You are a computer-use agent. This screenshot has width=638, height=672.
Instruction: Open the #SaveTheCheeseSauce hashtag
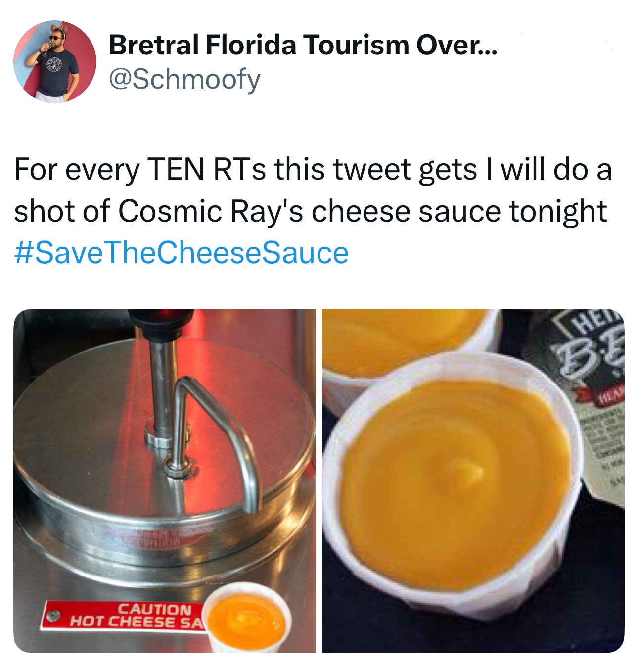(182, 253)
